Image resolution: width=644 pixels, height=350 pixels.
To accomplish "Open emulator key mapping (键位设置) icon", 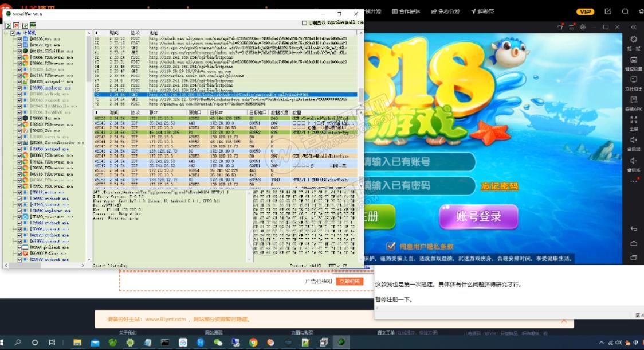I will (x=634, y=60).
